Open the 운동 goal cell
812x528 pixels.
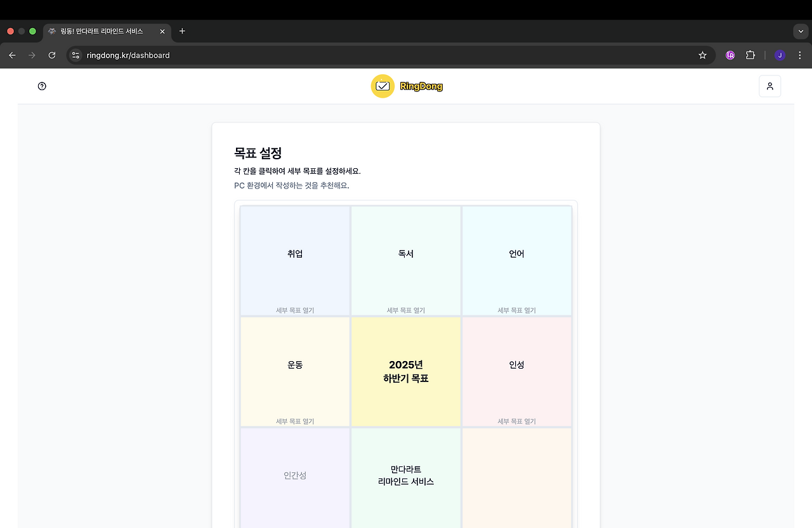click(x=295, y=371)
